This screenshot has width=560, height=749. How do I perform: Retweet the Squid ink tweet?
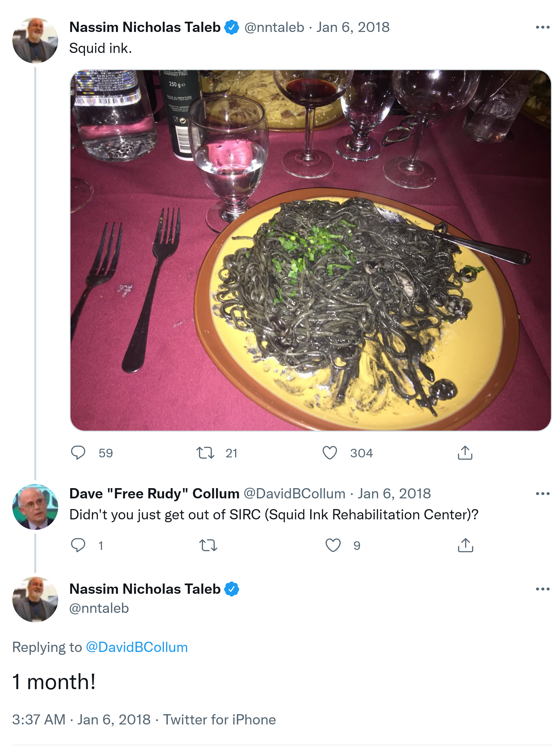(x=205, y=453)
